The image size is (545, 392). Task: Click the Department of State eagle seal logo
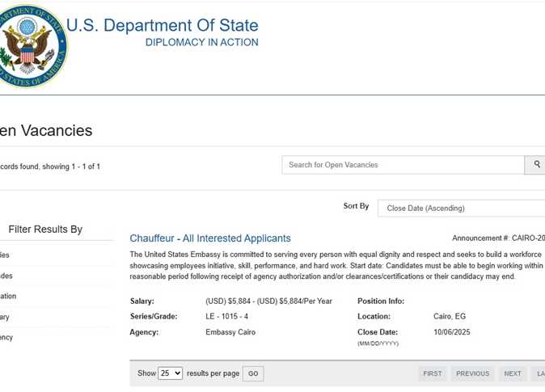coord(33,46)
